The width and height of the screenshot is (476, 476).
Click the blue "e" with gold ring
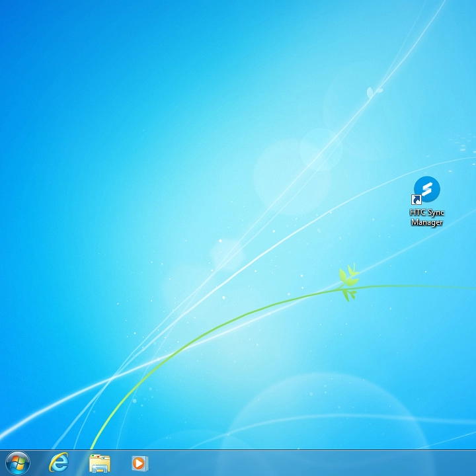coord(58,463)
